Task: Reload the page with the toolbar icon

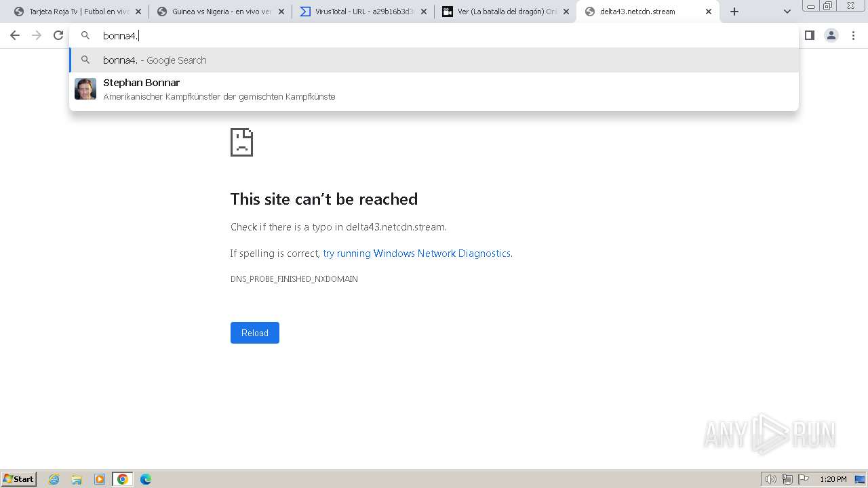Action: (x=58, y=35)
